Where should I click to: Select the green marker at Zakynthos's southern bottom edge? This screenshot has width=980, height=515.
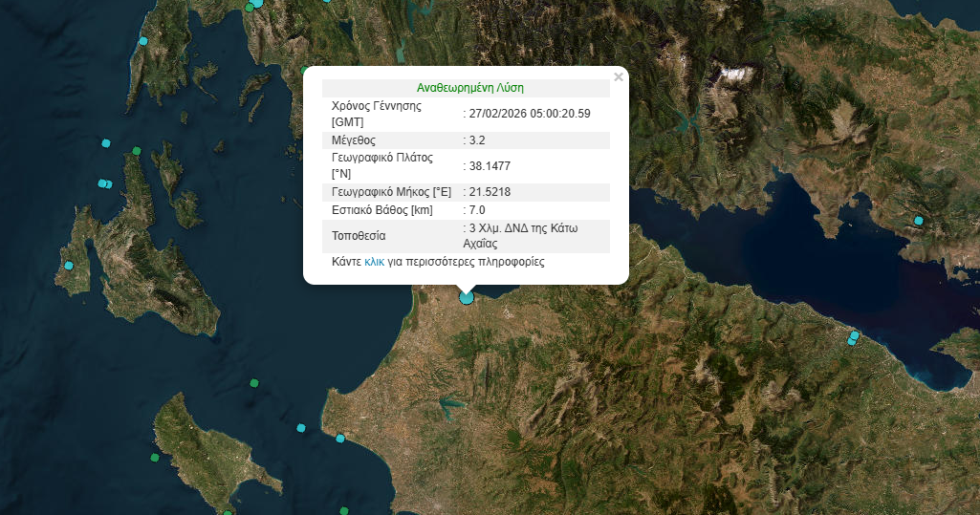tap(229, 512)
